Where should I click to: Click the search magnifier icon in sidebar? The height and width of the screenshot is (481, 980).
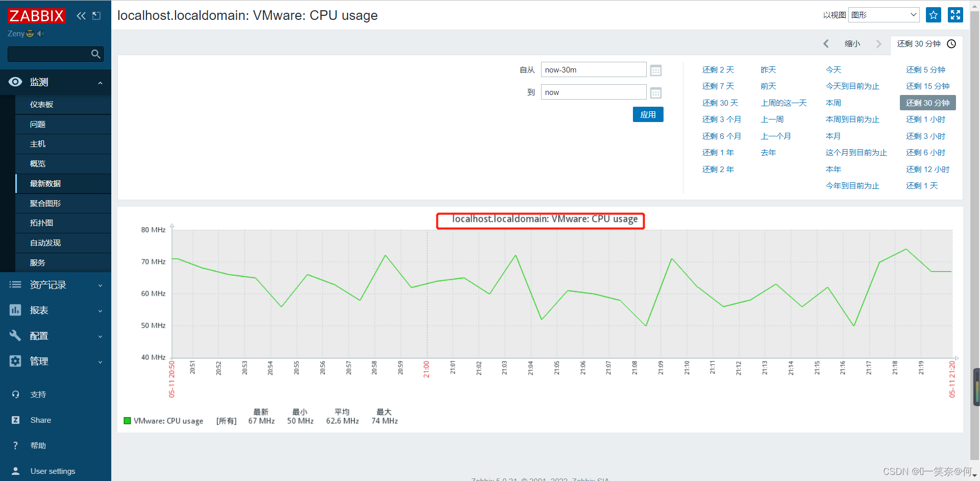pos(95,54)
